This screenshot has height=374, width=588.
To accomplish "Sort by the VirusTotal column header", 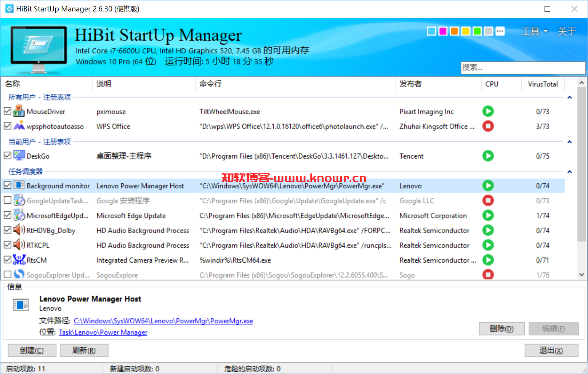I will click(x=543, y=84).
